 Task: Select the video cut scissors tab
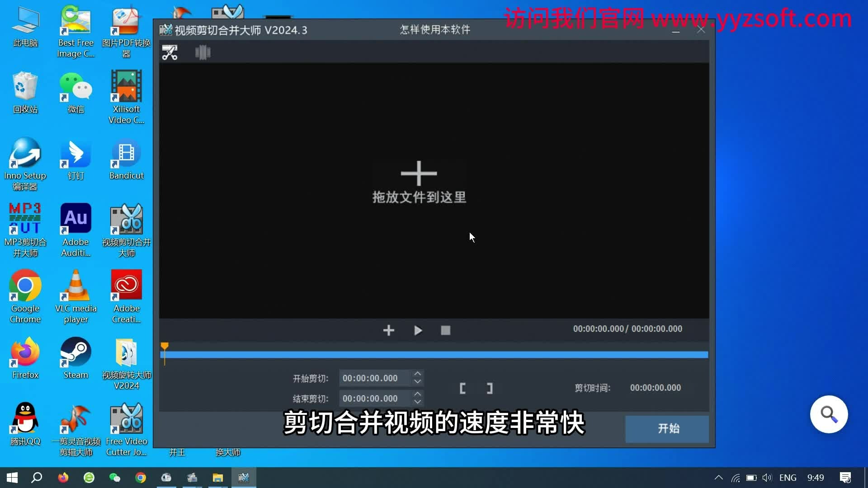tap(170, 52)
